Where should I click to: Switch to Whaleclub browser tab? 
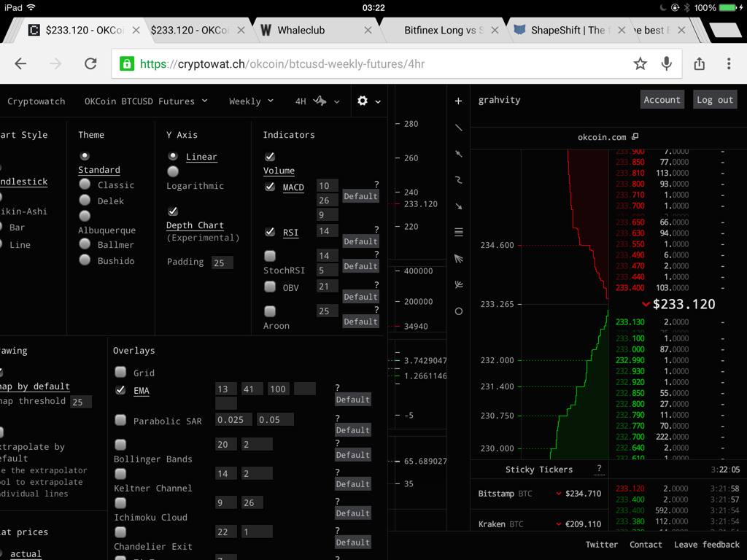pyautogui.click(x=314, y=30)
